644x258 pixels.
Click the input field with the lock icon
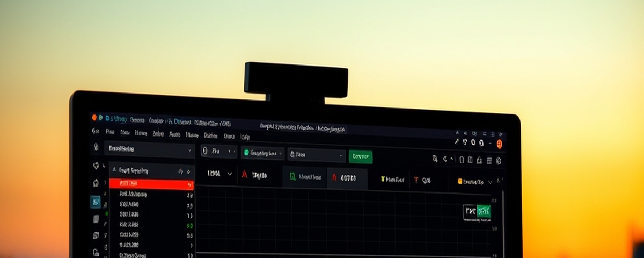[317, 155]
